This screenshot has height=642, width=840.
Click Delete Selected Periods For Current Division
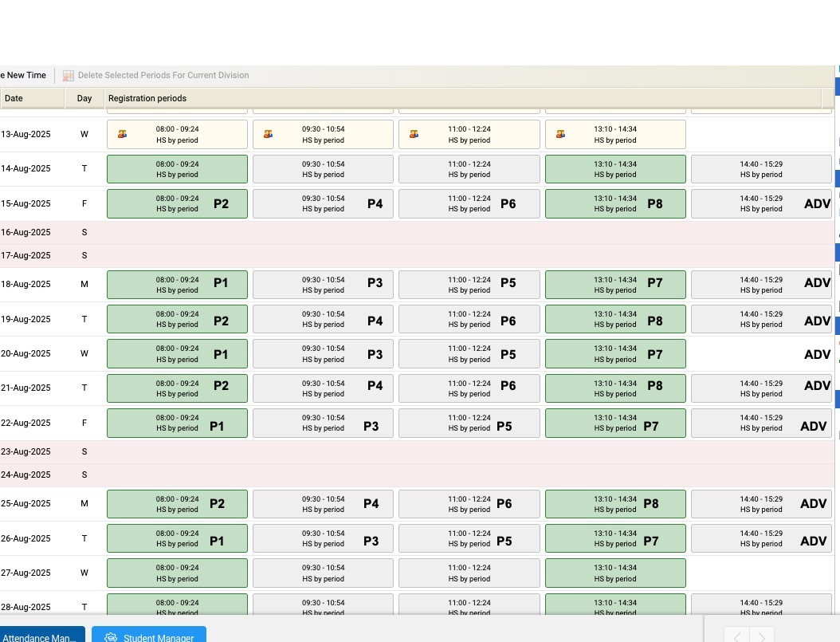tap(163, 76)
